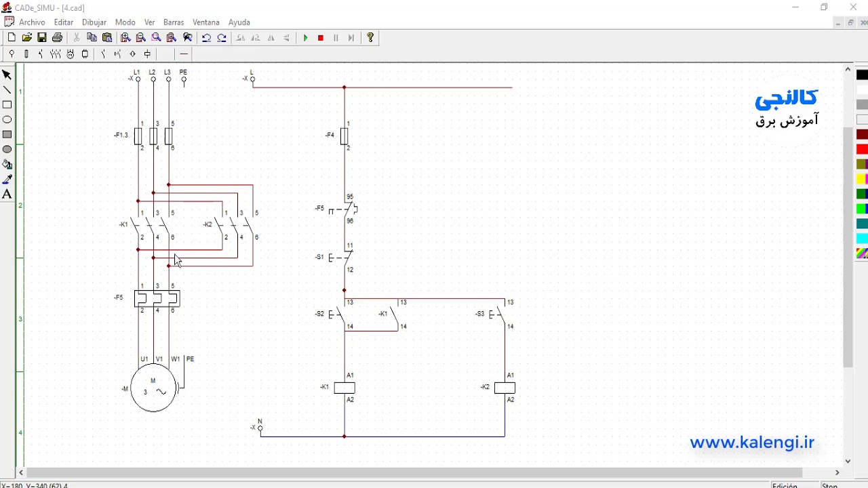Open the module/electronics components library
The image size is (868, 488).
85,54
